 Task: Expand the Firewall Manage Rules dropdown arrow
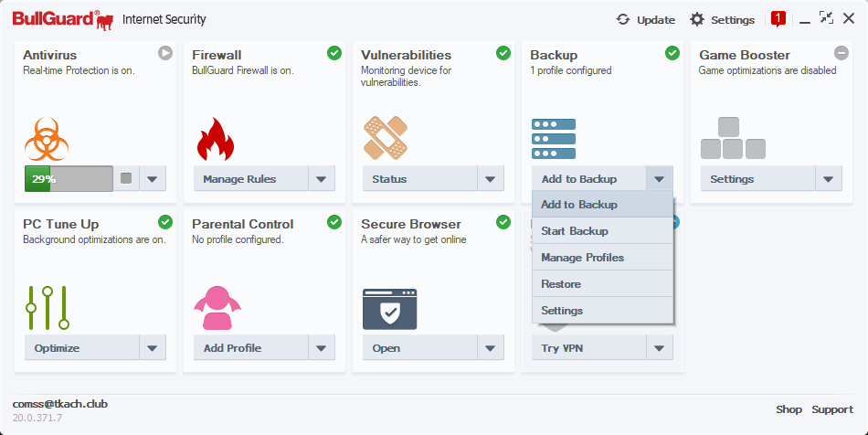coord(321,179)
